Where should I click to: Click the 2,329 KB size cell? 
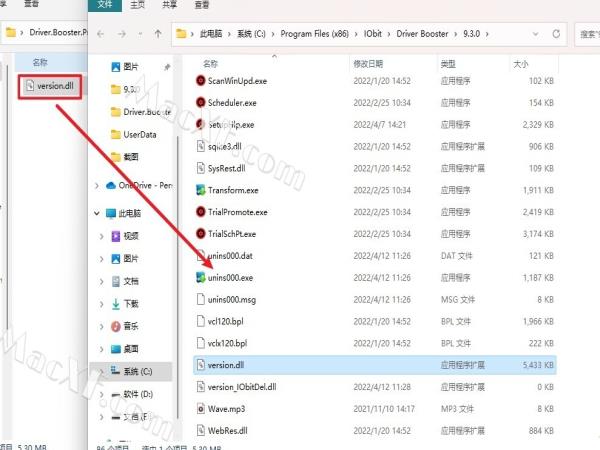tap(538, 124)
